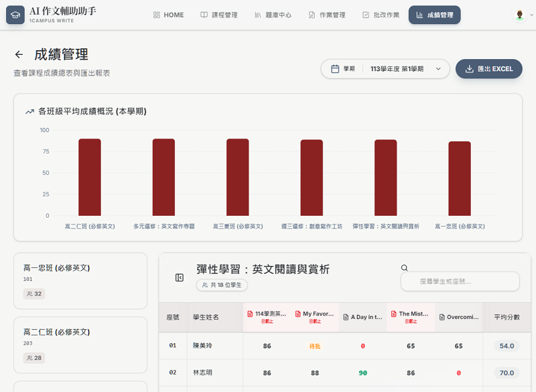
Task: Expand the chevron beside user avatar
Action: [x=531, y=15]
